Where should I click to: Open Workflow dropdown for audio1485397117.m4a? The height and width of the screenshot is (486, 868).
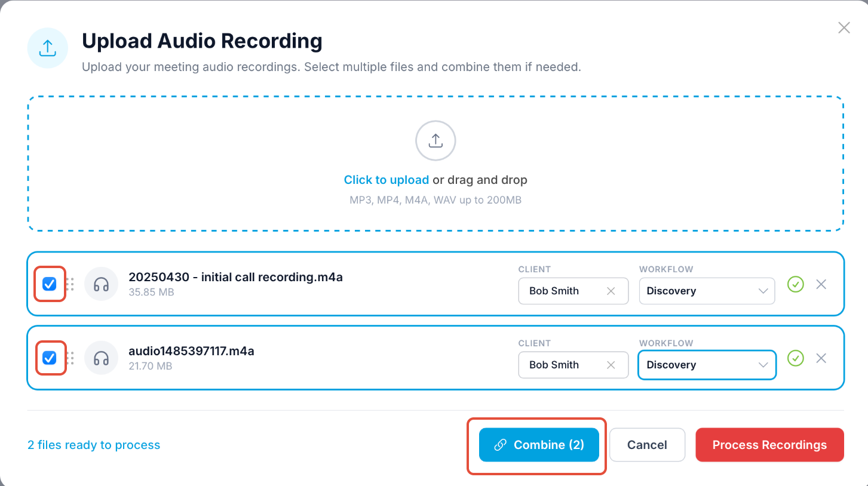pos(707,365)
